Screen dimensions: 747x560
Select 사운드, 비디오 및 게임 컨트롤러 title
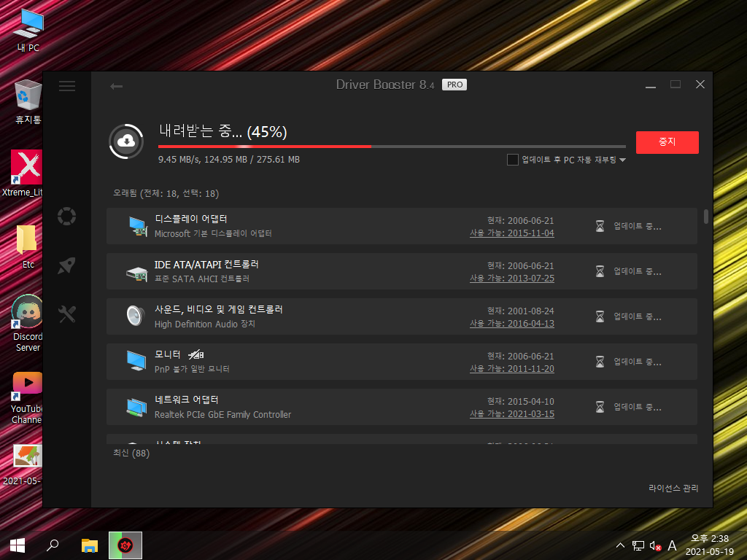[218, 309]
